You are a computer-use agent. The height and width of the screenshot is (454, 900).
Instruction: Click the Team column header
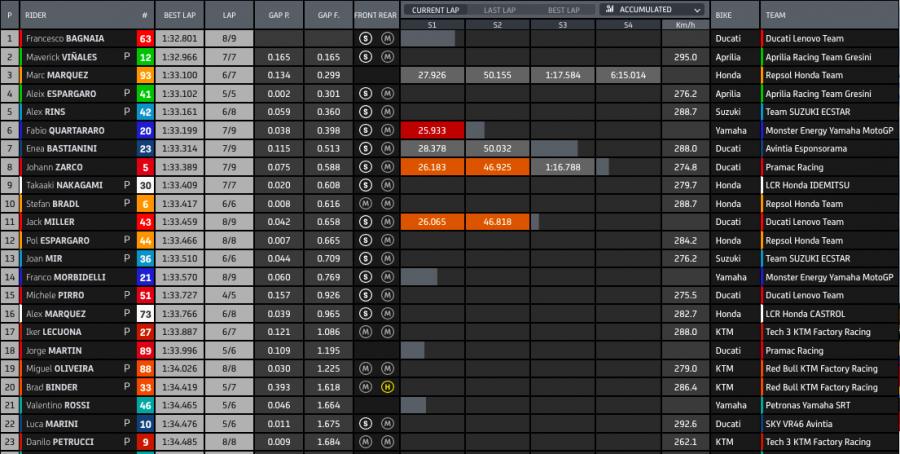(775, 16)
